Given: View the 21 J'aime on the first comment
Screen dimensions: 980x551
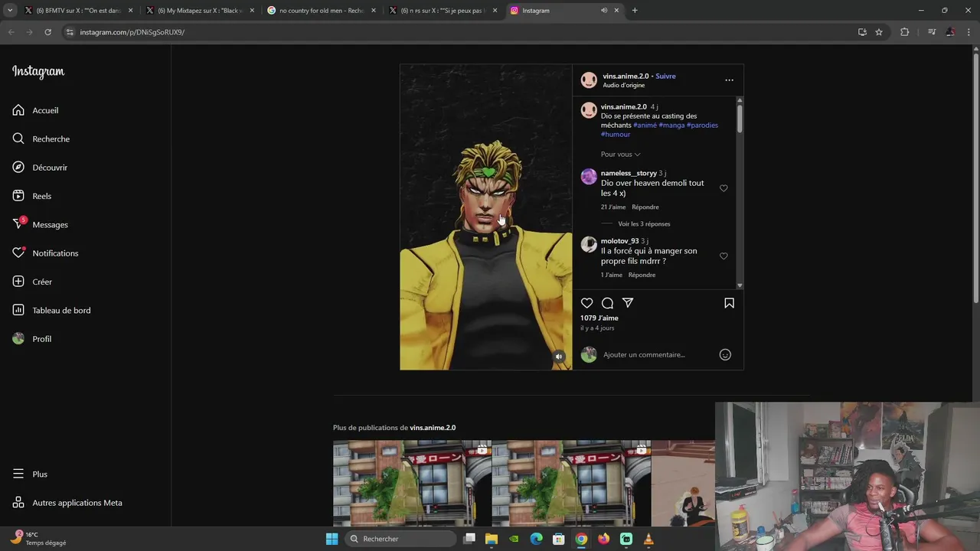Looking at the screenshot, I should [613, 207].
